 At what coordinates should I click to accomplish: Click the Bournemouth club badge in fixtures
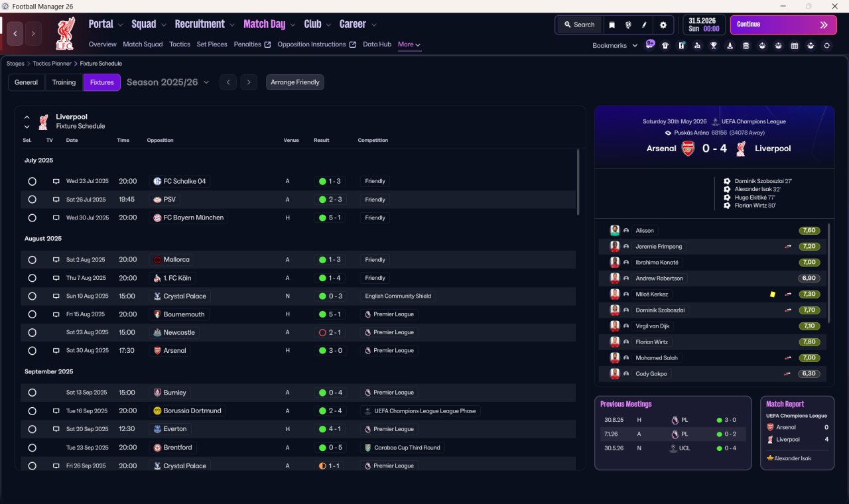click(x=157, y=314)
